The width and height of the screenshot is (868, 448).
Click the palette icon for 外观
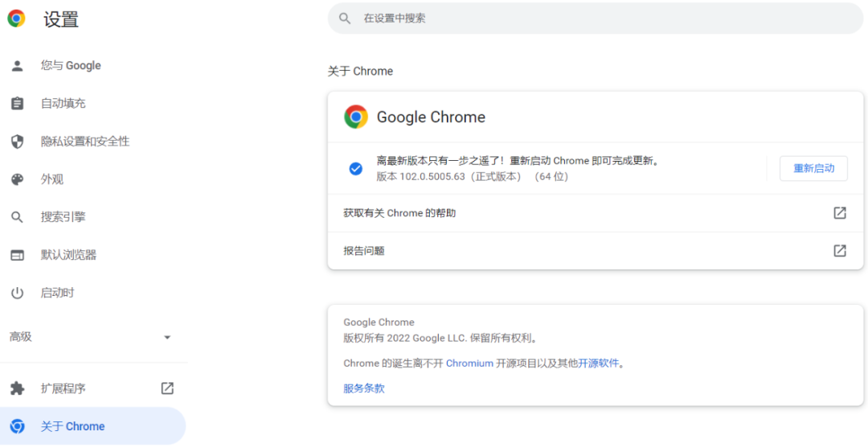coord(17,179)
